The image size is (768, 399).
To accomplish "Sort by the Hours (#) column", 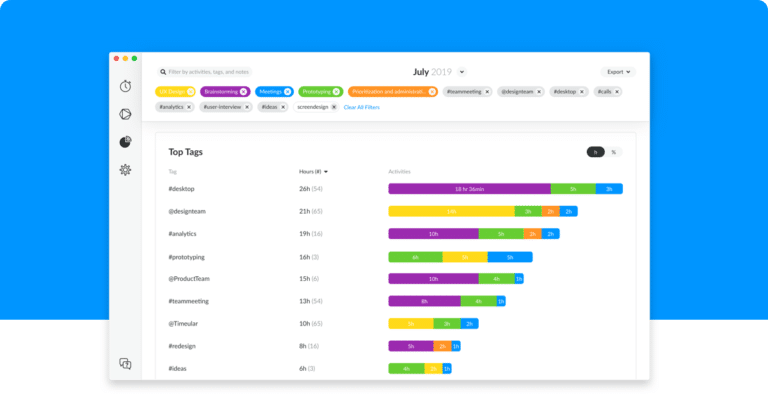I will [313, 172].
